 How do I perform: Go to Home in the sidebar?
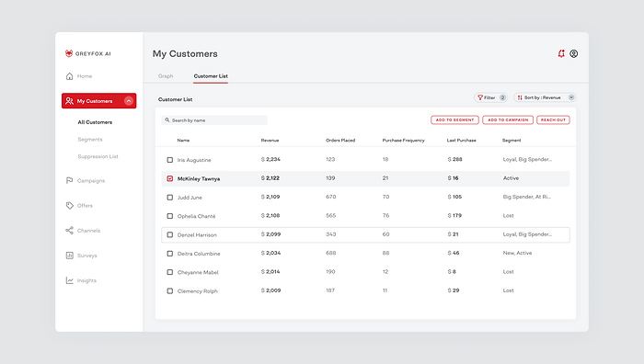point(85,76)
